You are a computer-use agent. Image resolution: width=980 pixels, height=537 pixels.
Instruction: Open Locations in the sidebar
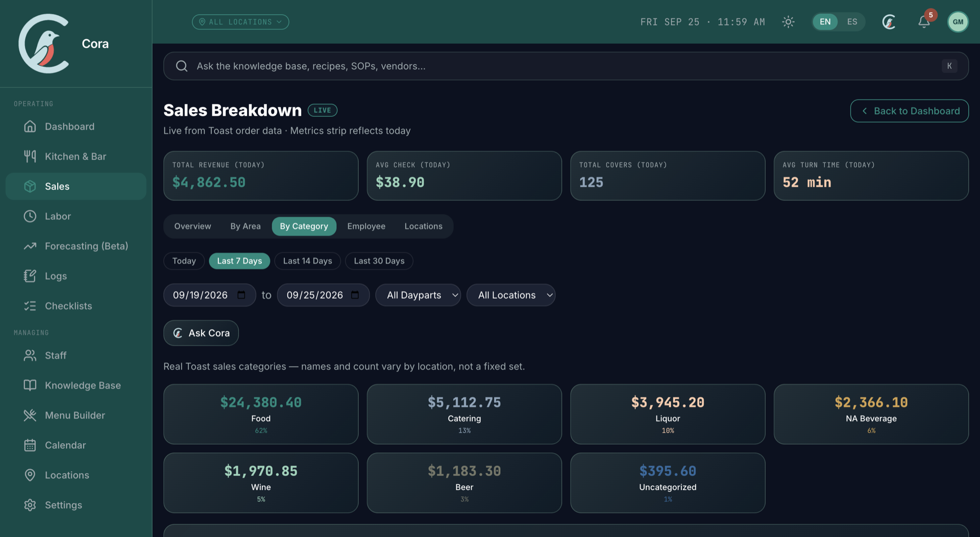point(76,475)
